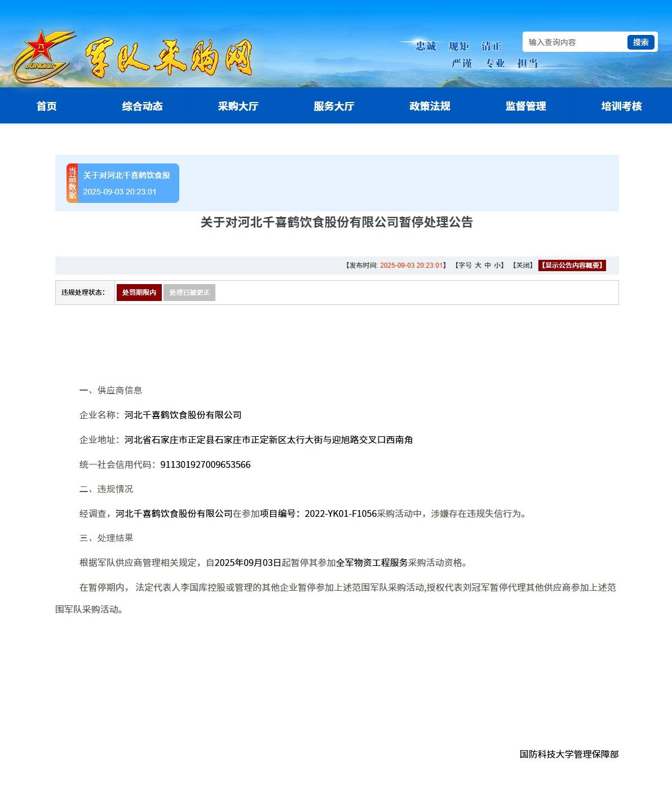Viewport: 672px width, 797px height.
Task: Show announcement summary via 显示公告内容概要
Action: pos(572,265)
